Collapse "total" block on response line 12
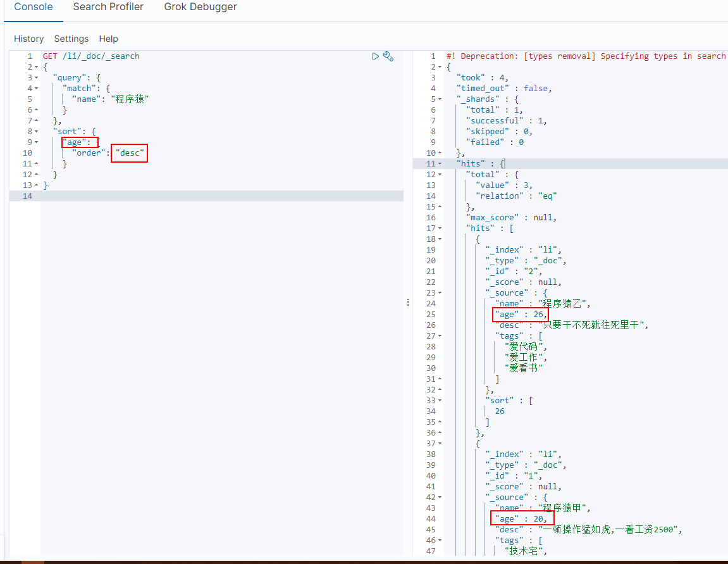The width and height of the screenshot is (728, 564). pyautogui.click(x=440, y=174)
